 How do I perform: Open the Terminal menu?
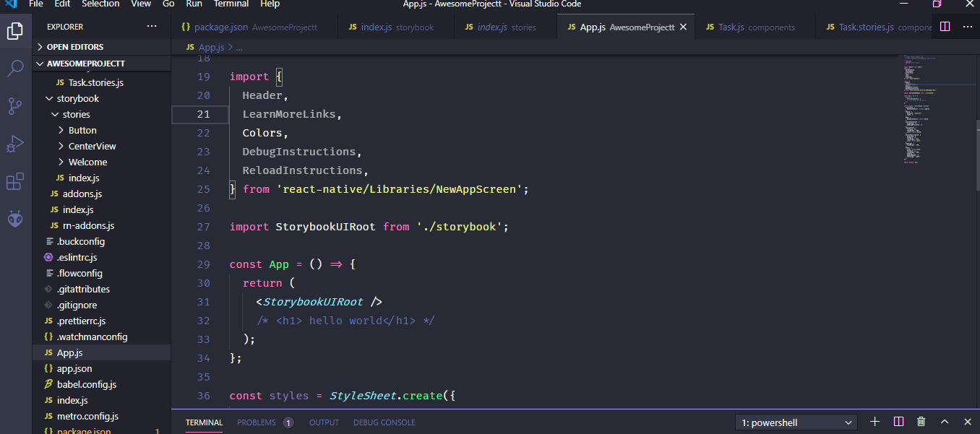tap(231, 4)
